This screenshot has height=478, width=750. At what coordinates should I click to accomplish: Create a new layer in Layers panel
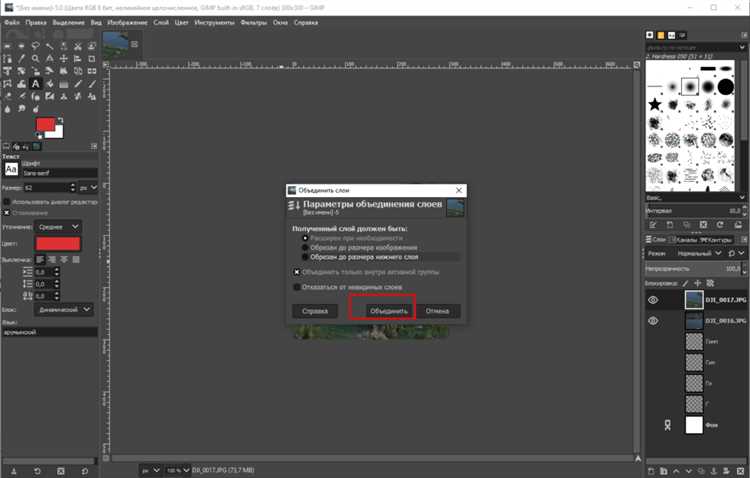pos(651,471)
